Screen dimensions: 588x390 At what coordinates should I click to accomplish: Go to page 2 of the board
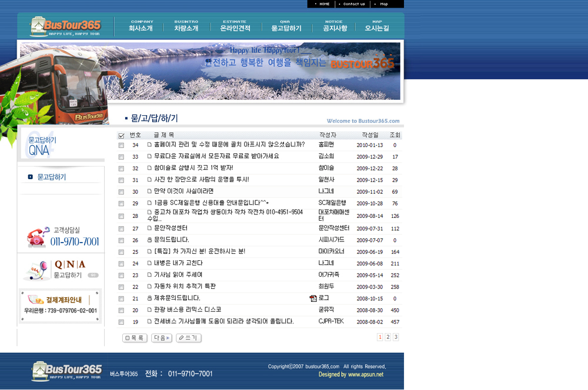pos(387,337)
